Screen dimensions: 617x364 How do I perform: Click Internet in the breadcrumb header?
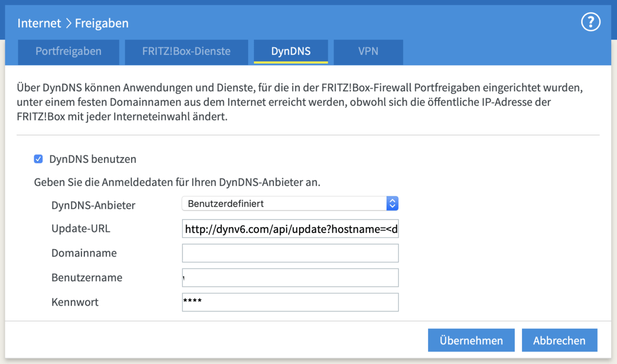[x=39, y=23]
